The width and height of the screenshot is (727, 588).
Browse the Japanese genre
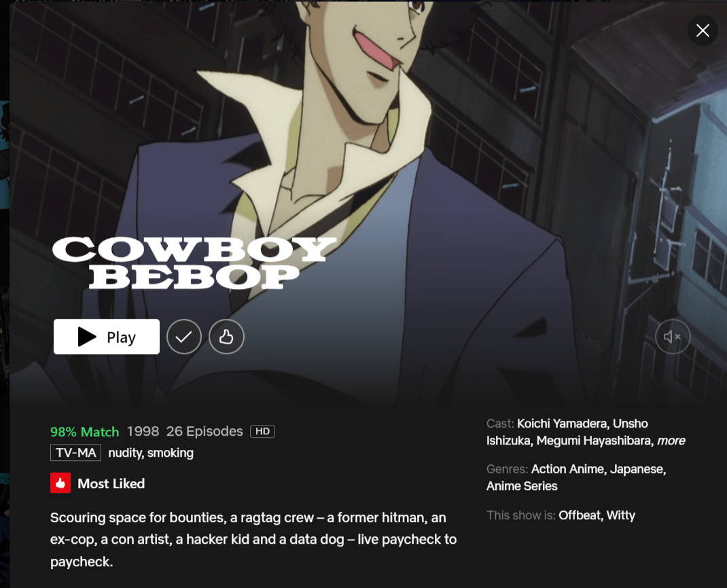(637, 469)
